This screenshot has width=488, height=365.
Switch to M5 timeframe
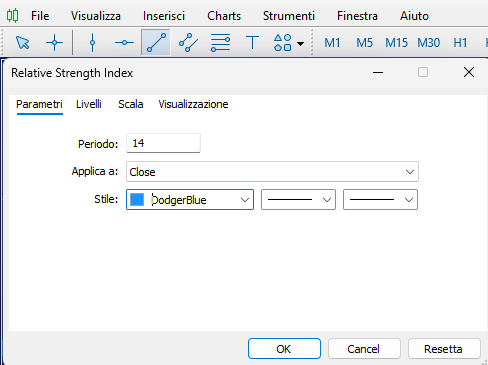[364, 43]
